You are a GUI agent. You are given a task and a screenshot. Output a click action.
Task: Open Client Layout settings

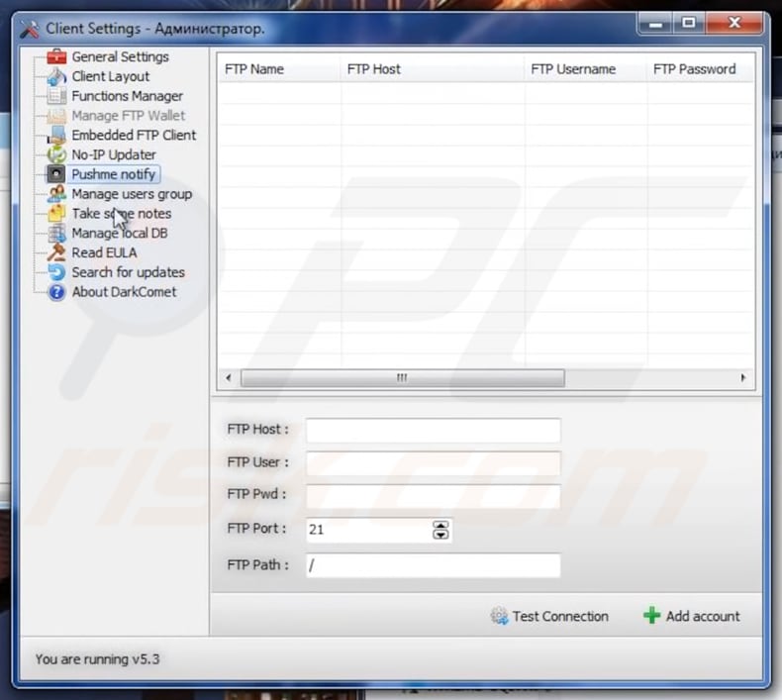[110, 76]
